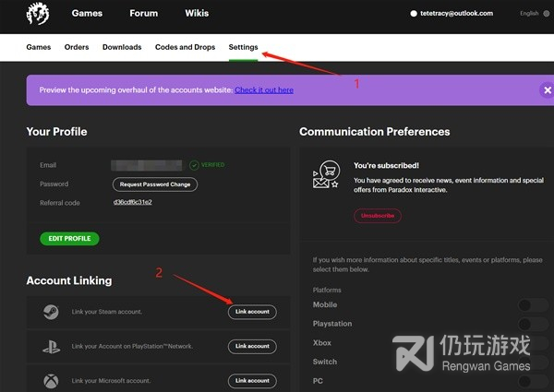The height and width of the screenshot is (392, 554).
Task: Click the green verified checkmark icon
Action: pyautogui.click(x=194, y=165)
